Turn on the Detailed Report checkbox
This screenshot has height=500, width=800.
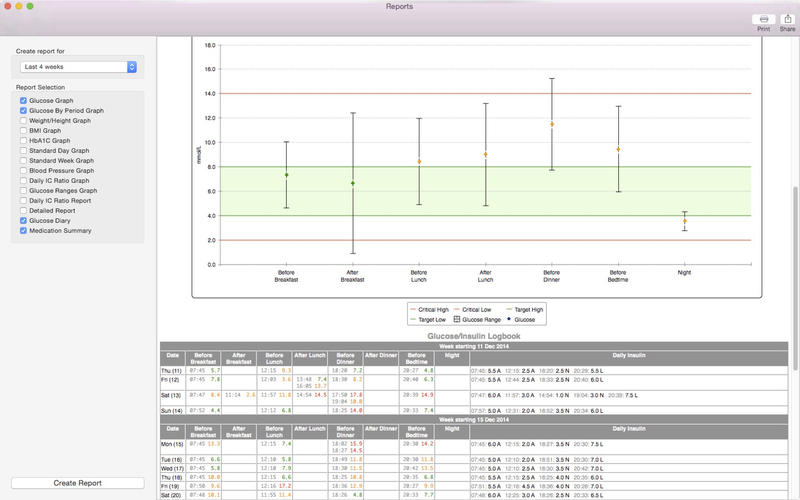(23, 211)
